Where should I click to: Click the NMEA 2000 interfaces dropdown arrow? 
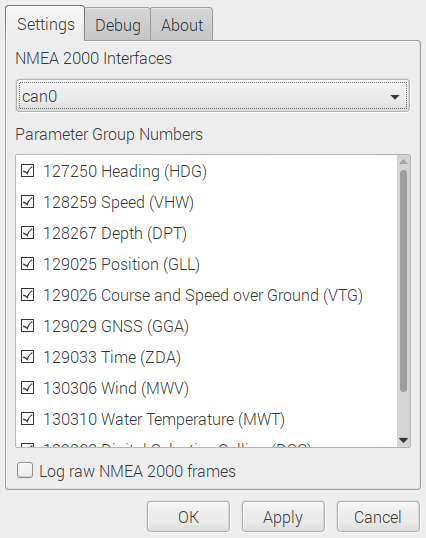(x=395, y=97)
